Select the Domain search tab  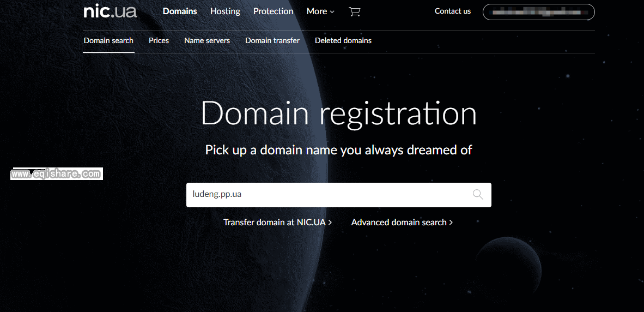(x=108, y=41)
